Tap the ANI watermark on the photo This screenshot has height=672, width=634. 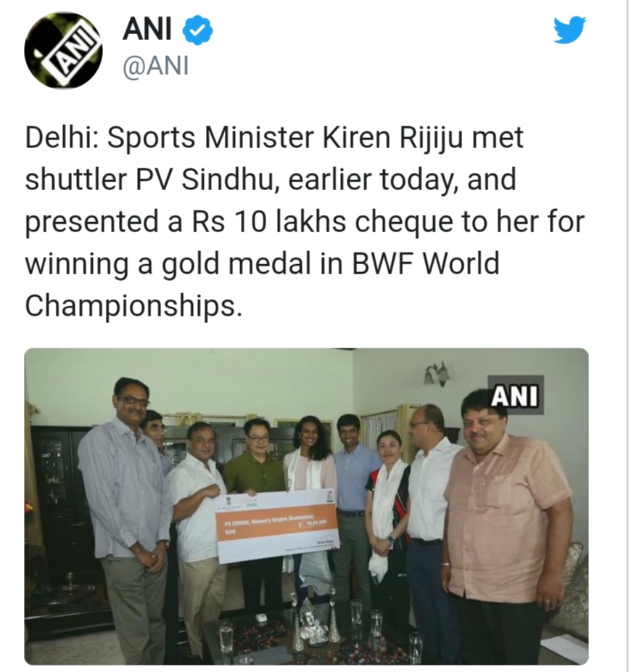point(515,396)
